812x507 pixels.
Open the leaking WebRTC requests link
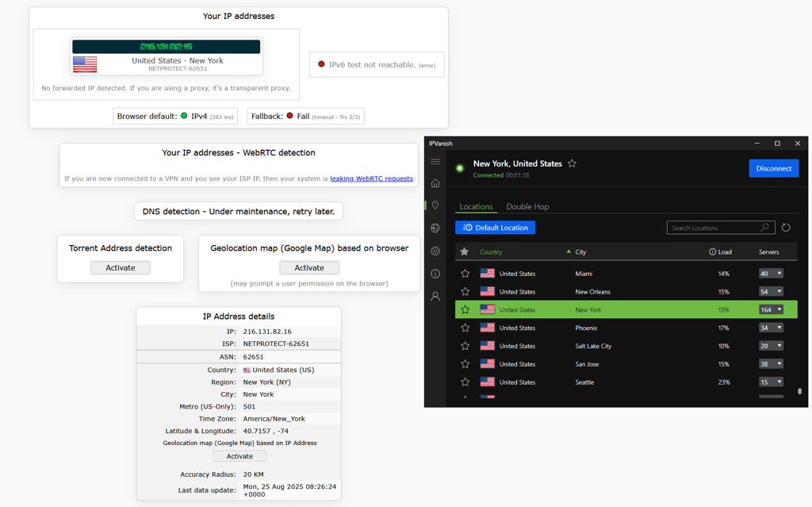click(371, 179)
